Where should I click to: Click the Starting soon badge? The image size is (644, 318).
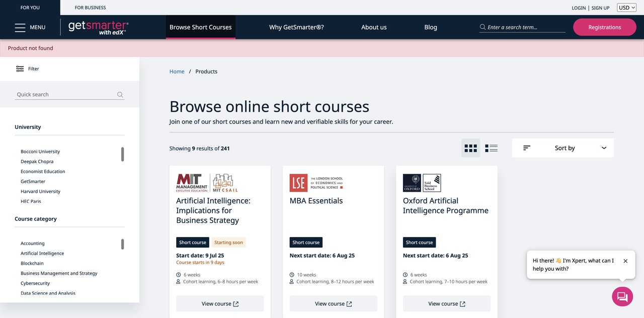click(x=228, y=243)
